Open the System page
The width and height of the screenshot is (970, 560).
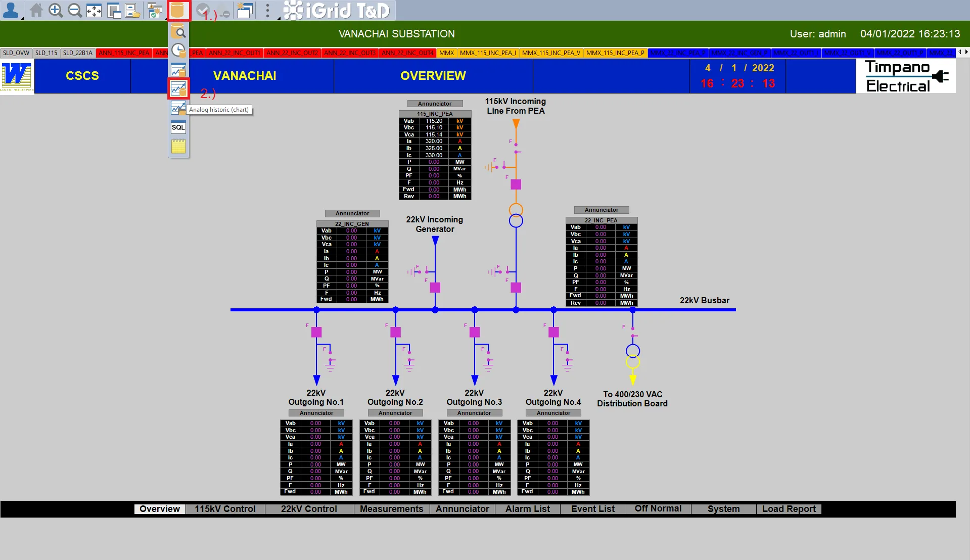[724, 509]
